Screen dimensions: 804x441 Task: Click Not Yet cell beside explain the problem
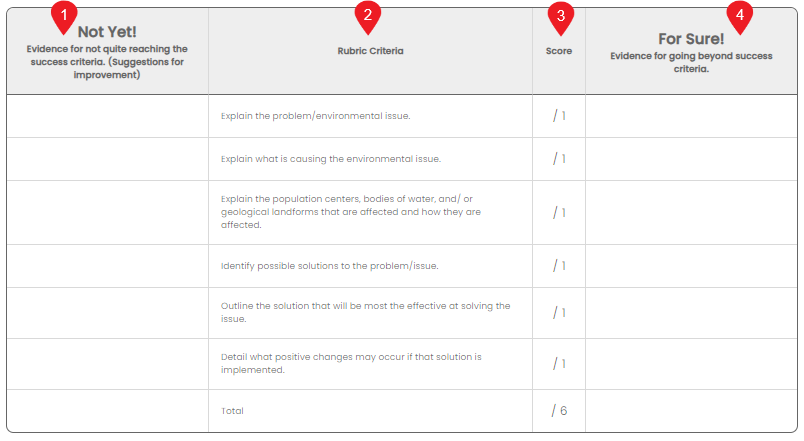pos(108,116)
